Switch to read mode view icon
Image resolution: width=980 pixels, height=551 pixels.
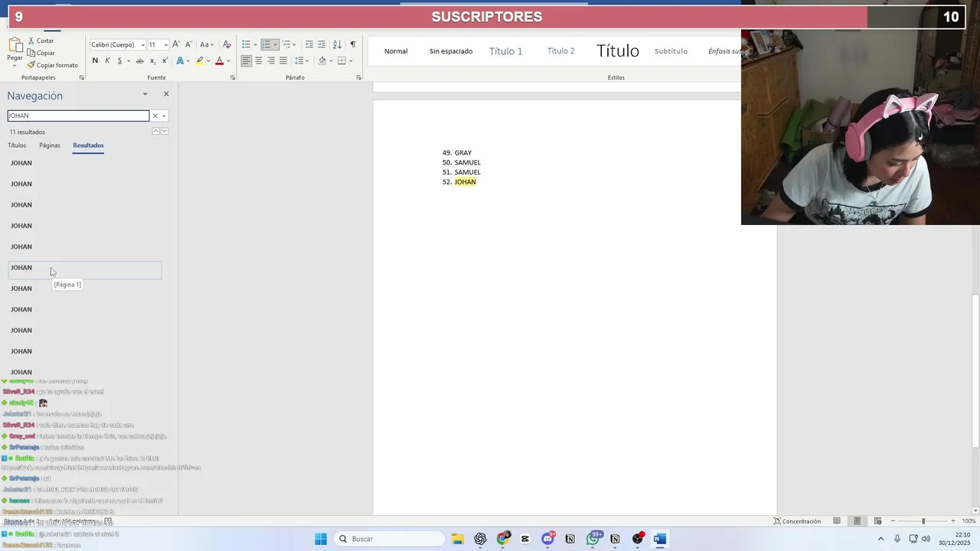tap(837, 521)
